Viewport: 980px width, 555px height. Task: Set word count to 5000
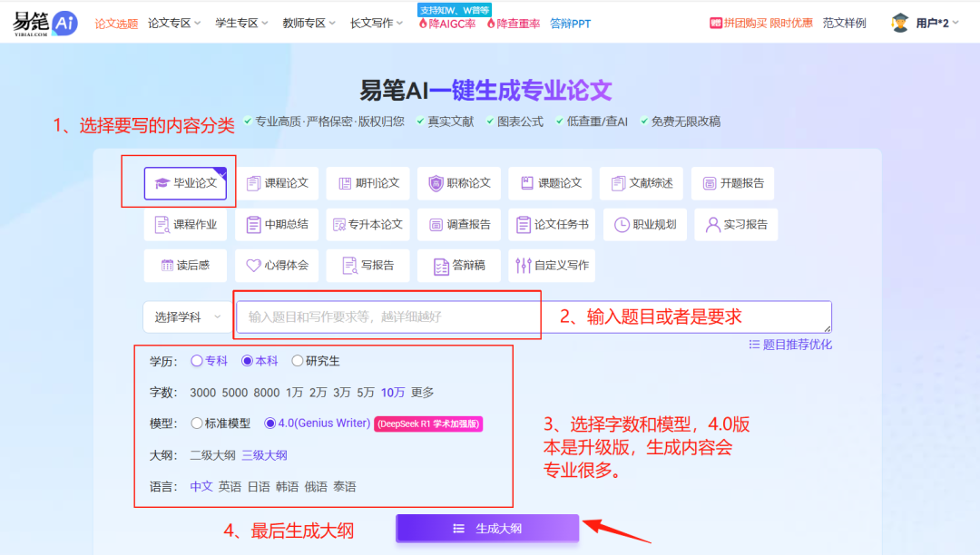234,392
